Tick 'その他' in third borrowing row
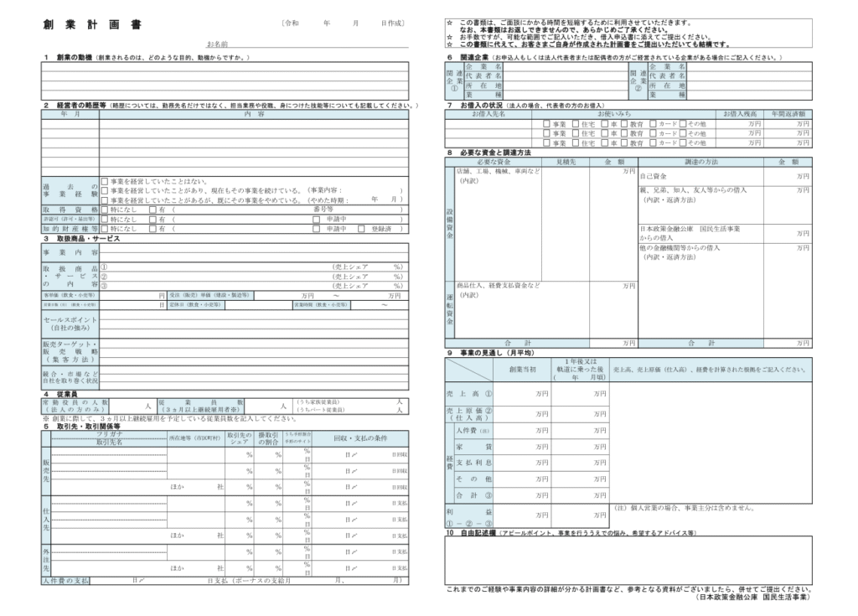Viewport: 858px width, 616px height. 683,143
